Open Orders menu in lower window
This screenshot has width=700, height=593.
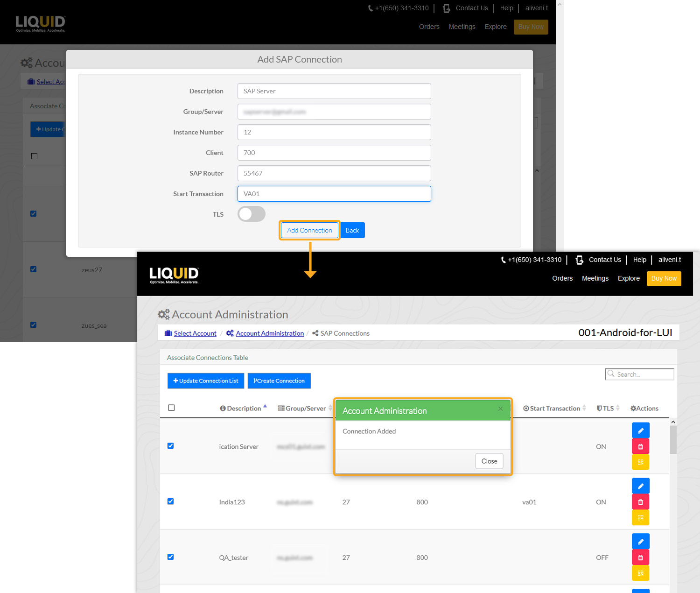(x=562, y=278)
